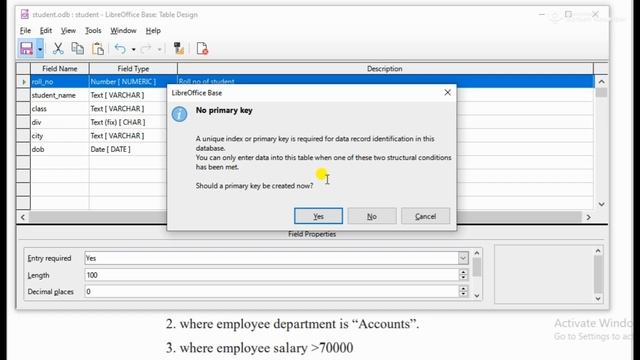Viewport: 640px width, 360px height.
Task: Click the Length input field
Action: [271, 275]
